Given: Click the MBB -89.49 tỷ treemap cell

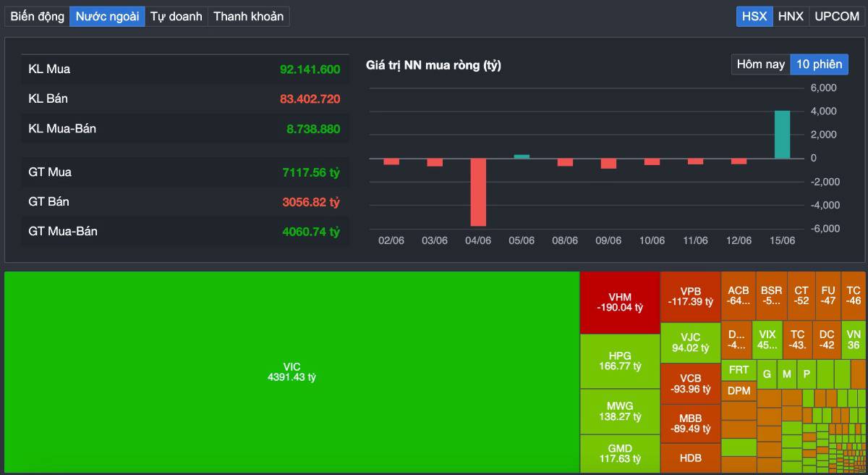Looking at the screenshot, I should click(691, 424).
